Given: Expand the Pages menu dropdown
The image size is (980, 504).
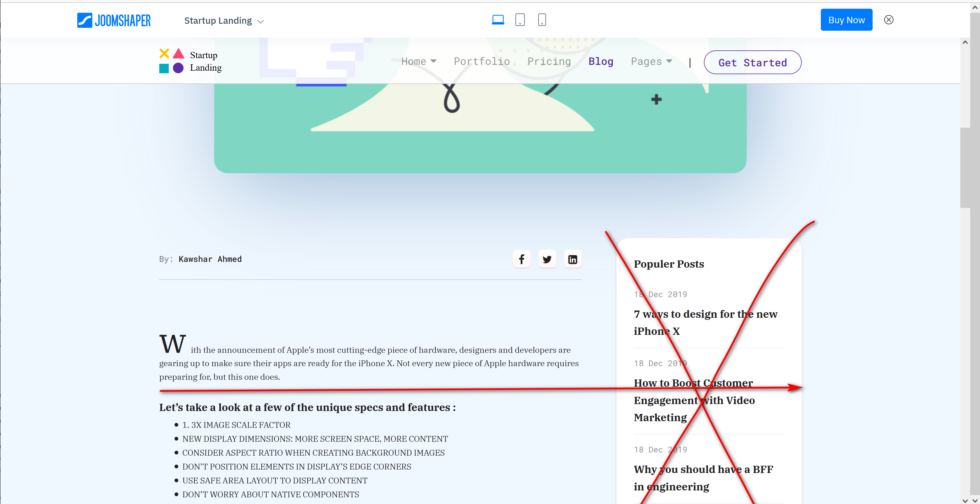Looking at the screenshot, I should tap(651, 61).
